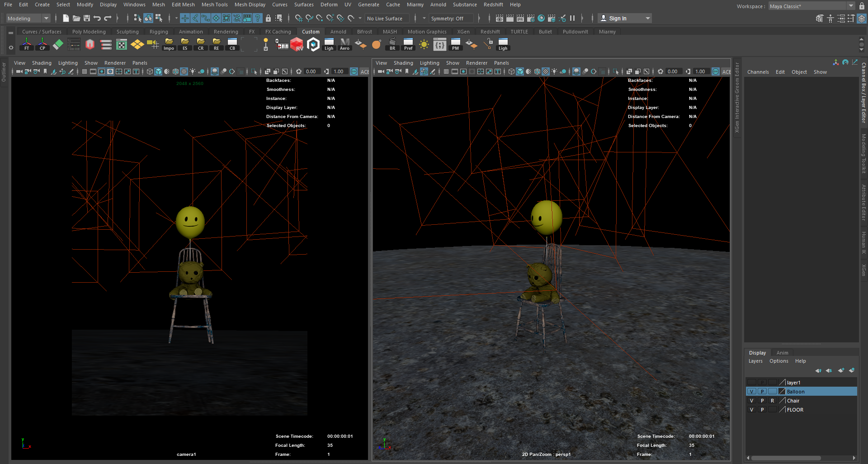868x464 pixels.
Task: Open the Modeling Toolkit side tab
Action: [863, 154]
